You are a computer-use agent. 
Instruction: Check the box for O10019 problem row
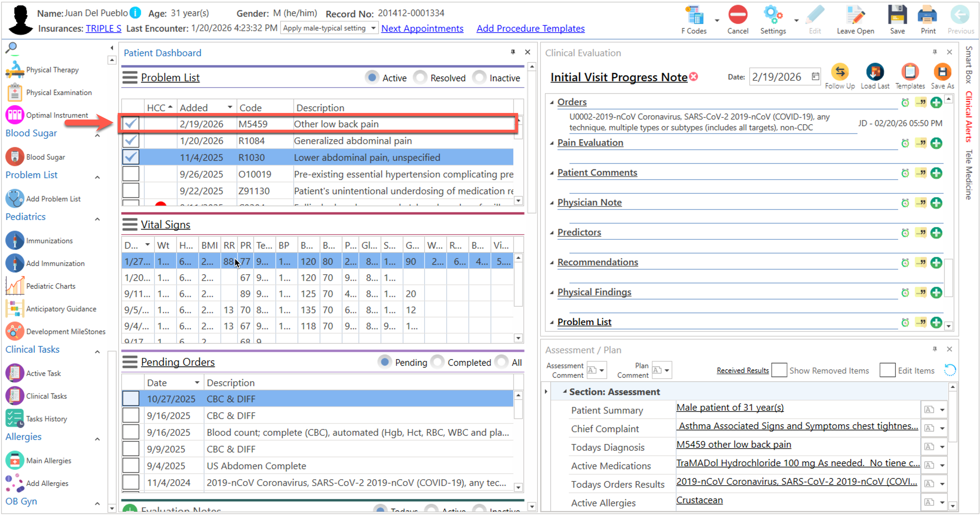pos(131,174)
